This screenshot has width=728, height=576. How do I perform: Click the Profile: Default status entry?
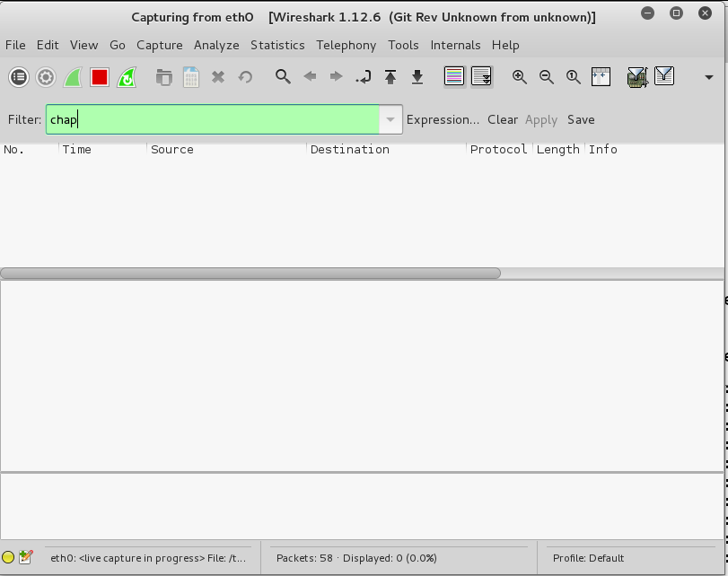(588, 558)
